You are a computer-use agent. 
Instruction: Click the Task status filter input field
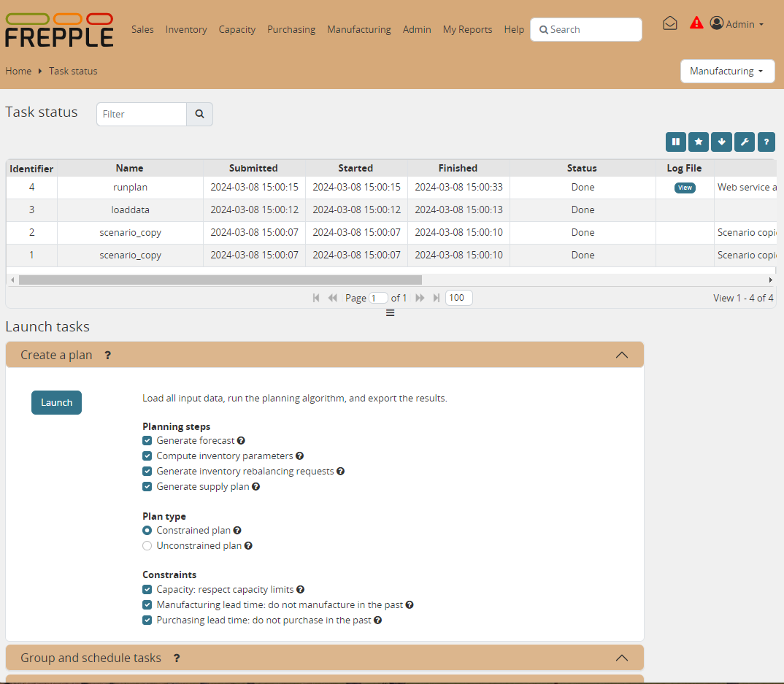click(x=142, y=115)
